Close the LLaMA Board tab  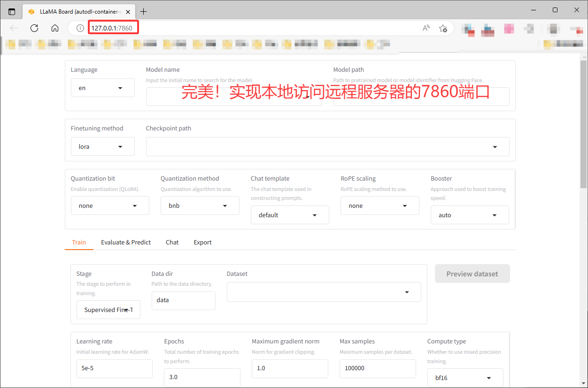pos(128,11)
